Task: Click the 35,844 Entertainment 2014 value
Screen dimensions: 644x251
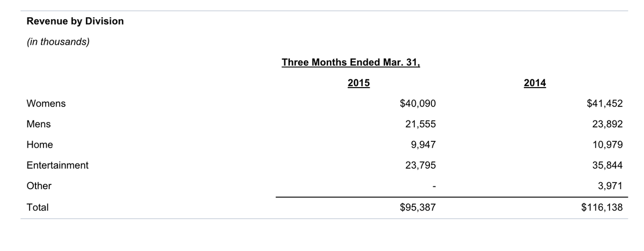Action: click(x=607, y=166)
